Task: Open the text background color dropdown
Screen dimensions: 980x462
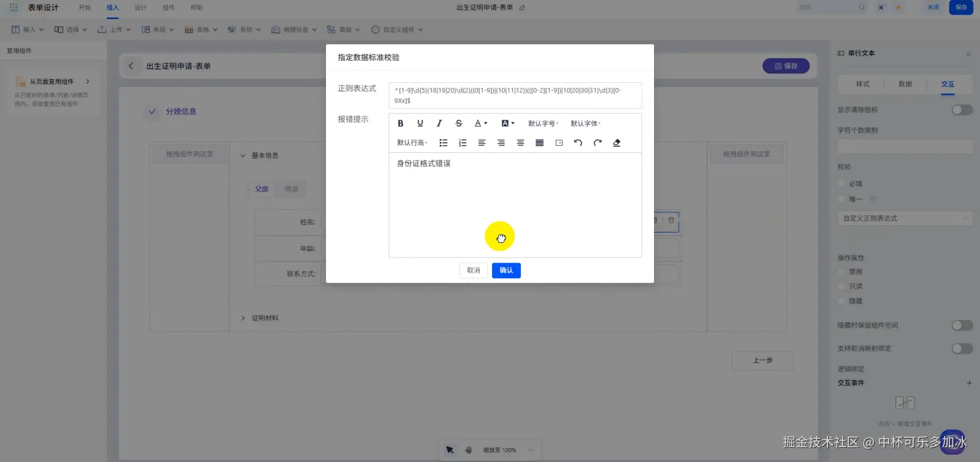Action: [x=508, y=123]
